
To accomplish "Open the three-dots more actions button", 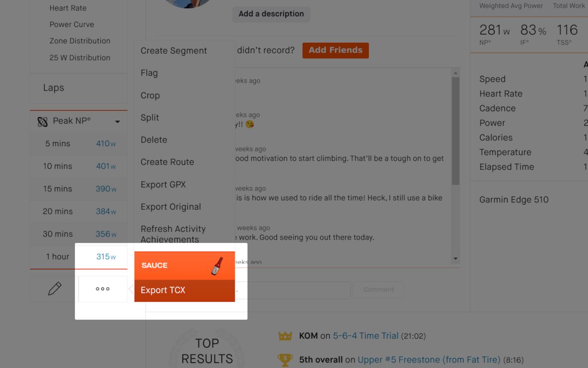I will [x=103, y=289].
